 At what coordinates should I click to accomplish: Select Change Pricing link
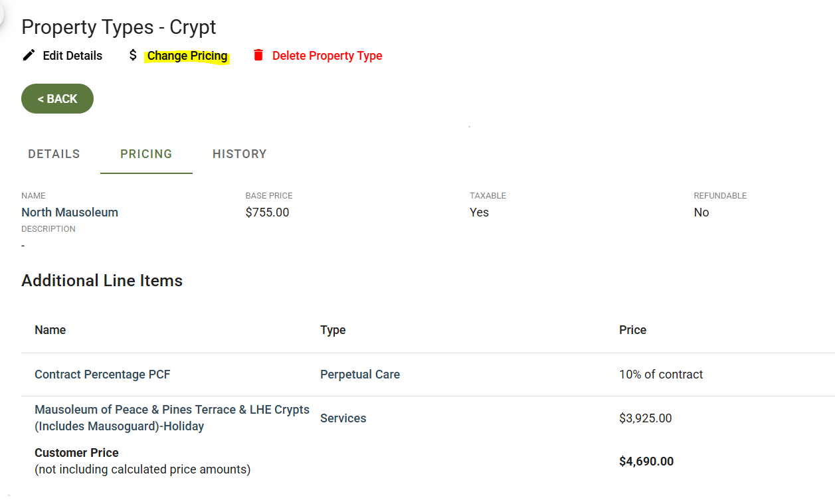pyautogui.click(x=187, y=56)
